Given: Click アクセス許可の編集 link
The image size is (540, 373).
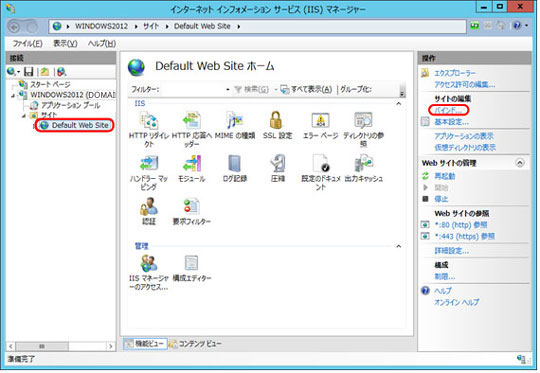Looking at the screenshot, I should click(465, 84).
